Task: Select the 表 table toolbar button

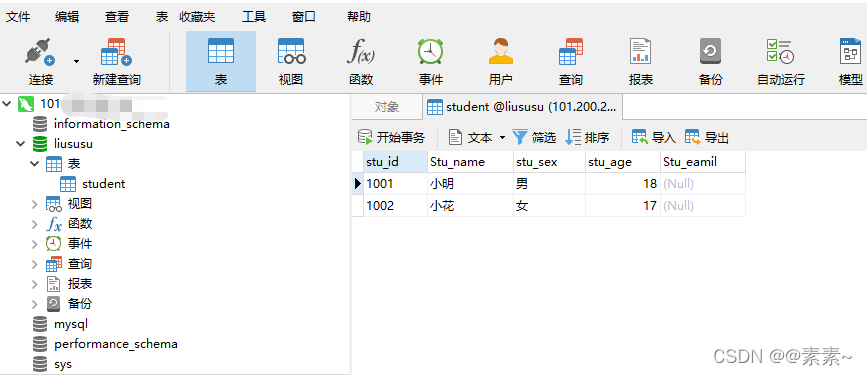Action: pos(221,61)
